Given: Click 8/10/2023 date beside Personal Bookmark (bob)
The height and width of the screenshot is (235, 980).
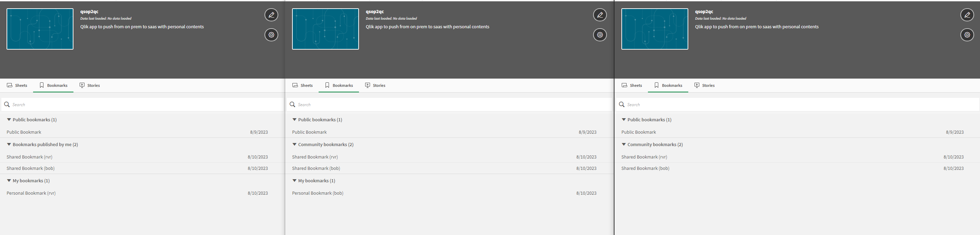Looking at the screenshot, I should pos(586,193).
